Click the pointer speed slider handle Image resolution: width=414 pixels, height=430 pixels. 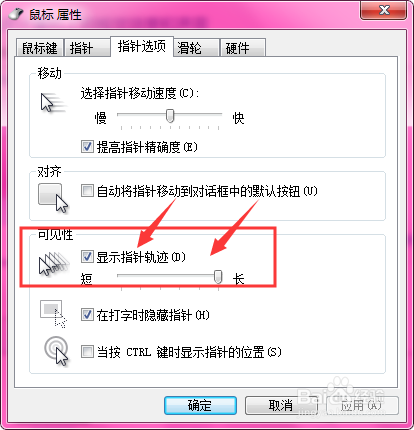click(x=170, y=116)
